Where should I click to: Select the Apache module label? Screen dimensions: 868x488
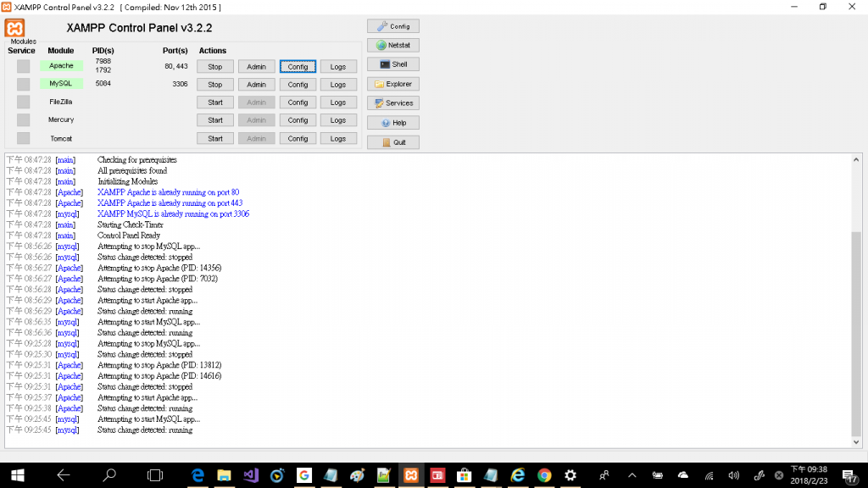click(x=61, y=65)
